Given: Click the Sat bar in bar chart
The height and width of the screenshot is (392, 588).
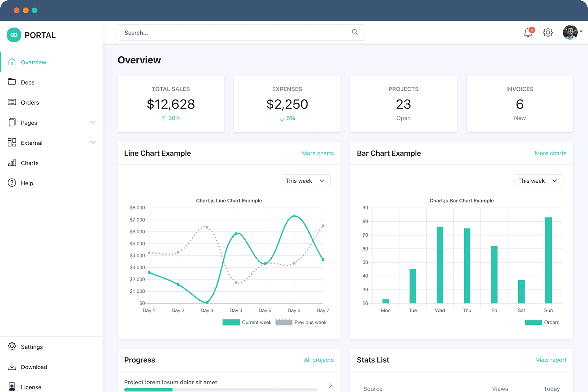Looking at the screenshot, I should point(521,292).
